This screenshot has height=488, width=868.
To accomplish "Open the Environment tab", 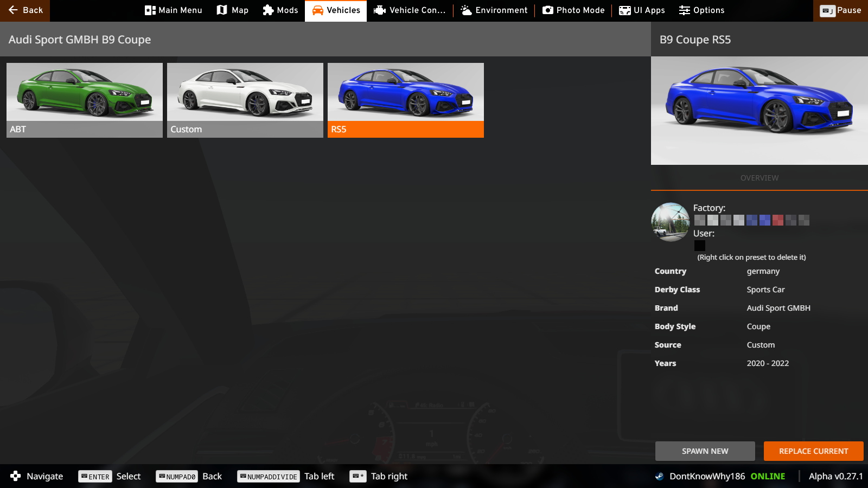I will pos(494,10).
